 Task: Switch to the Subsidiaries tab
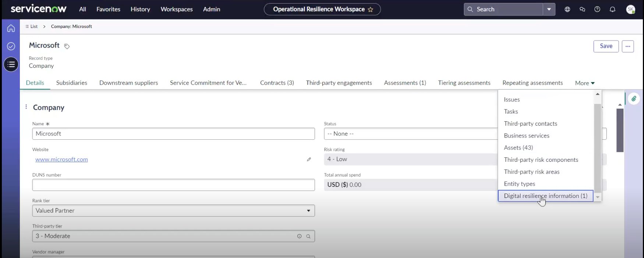point(72,83)
